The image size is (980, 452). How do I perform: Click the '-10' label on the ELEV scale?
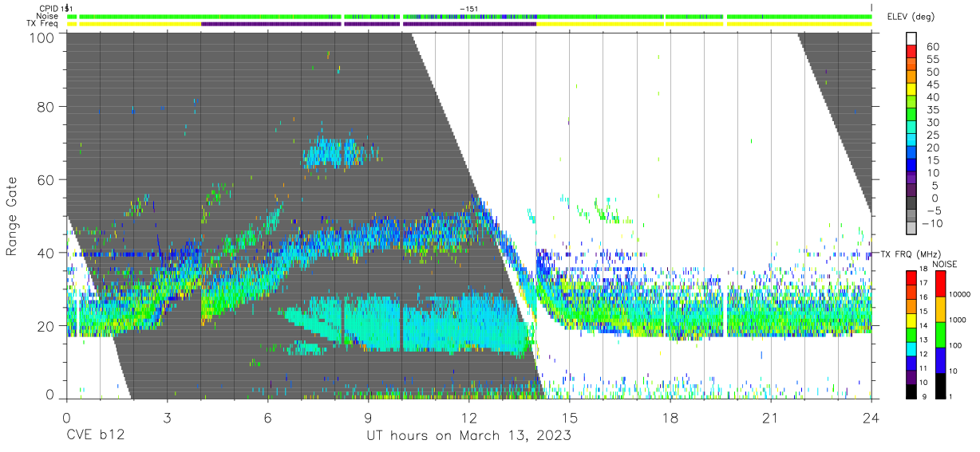[931, 223]
